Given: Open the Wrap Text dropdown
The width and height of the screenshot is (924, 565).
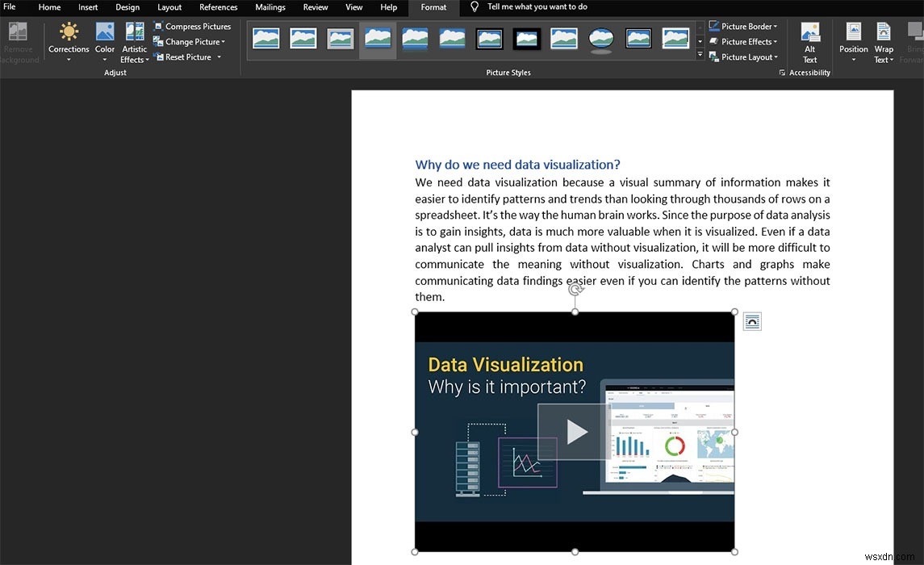Looking at the screenshot, I should [x=884, y=42].
